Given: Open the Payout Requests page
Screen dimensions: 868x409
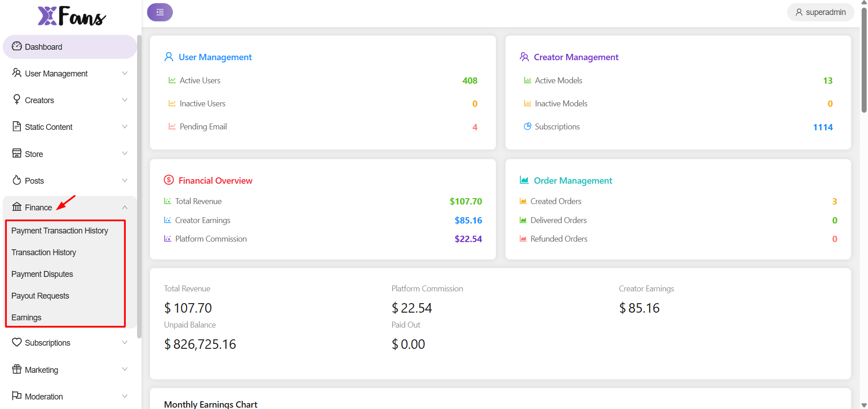Looking at the screenshot, I should pos(40,296).
